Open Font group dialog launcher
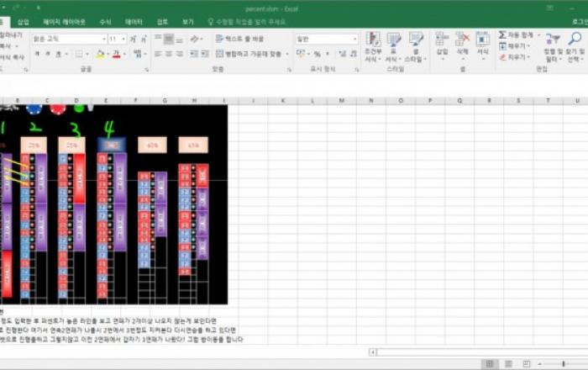This screenshot has width=588, height=370. (146, 70)
